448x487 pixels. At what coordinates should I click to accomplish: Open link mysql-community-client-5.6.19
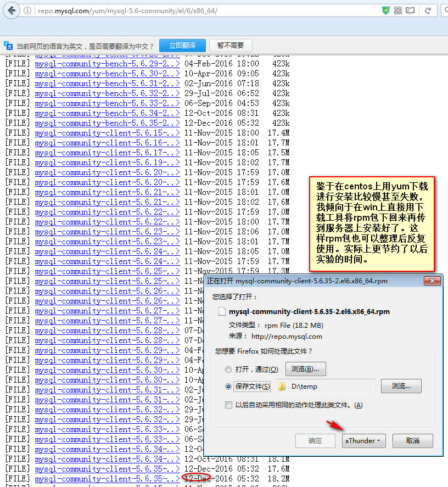(x=107, y=163)
